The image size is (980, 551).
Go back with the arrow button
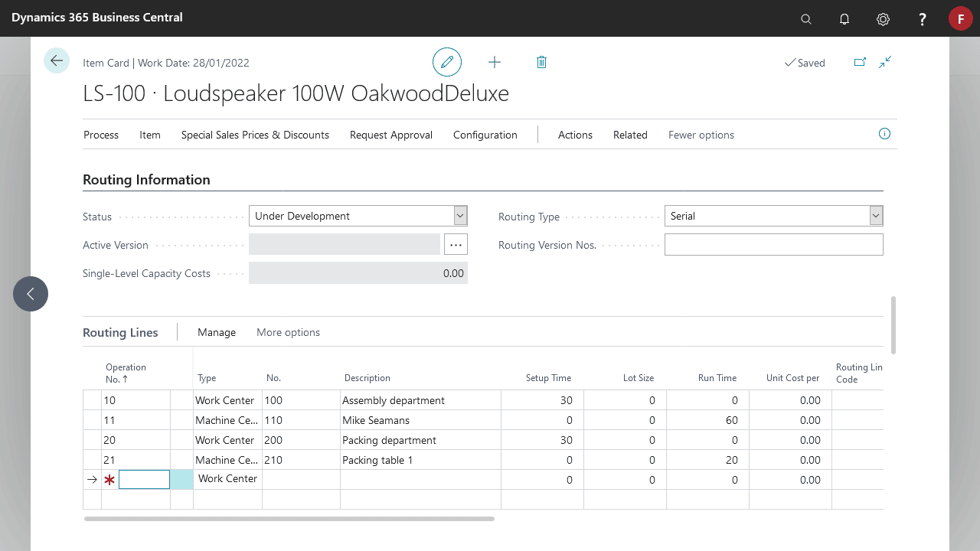(57, 60)
